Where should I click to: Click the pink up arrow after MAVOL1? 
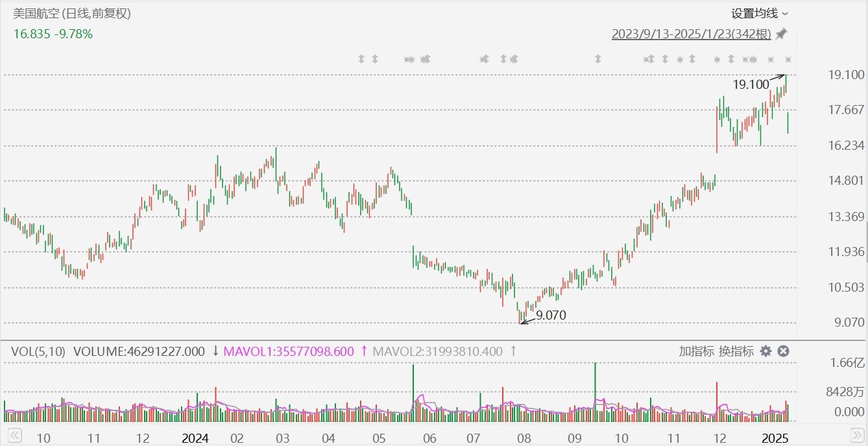364,351
